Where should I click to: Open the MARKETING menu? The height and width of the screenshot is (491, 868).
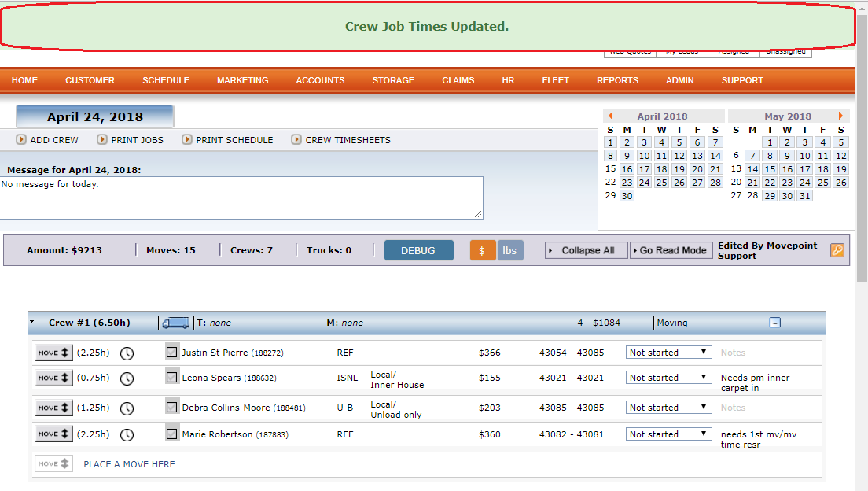pyautogui.click(x=242, y=80)
